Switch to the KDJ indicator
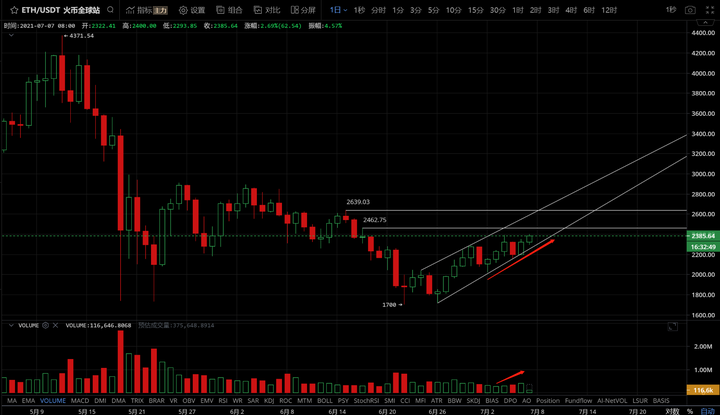Viewport: 720px width, 415px height. 269,400
